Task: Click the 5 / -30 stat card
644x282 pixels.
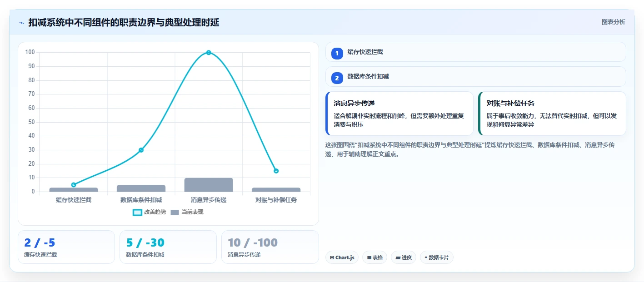Action: pyautogui.click(x=168, y=247)
